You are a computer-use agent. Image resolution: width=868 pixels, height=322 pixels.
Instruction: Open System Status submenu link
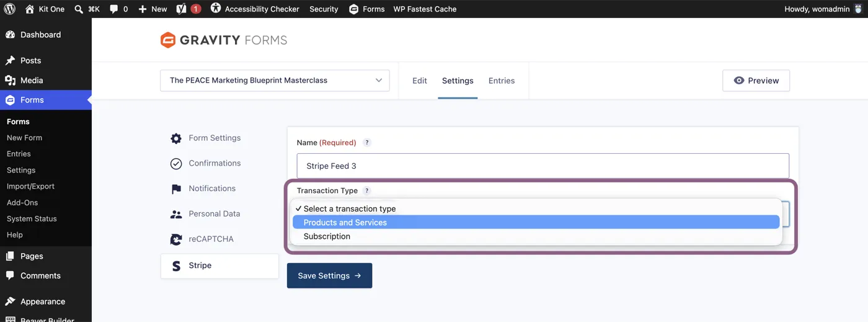[32, 218]
